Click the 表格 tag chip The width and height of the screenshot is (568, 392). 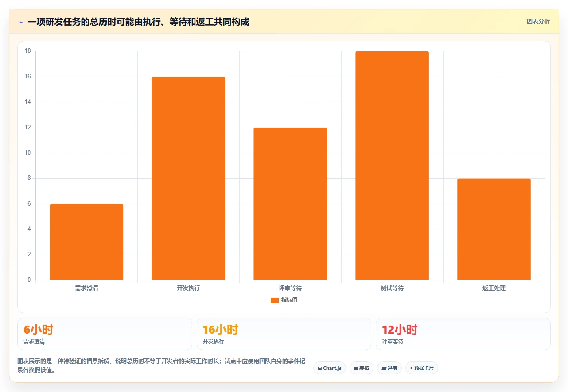pos(362,368)
